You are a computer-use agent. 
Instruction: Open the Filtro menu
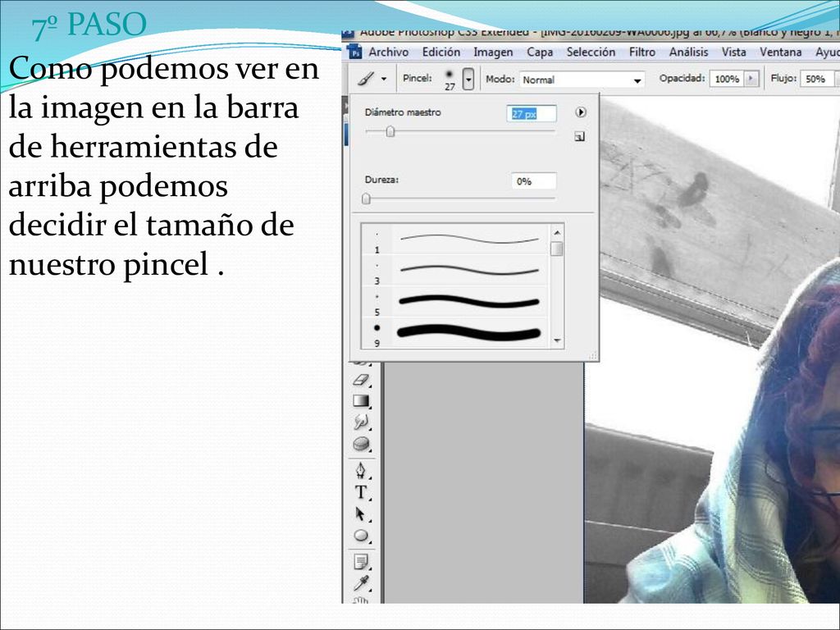coord(641,52)
